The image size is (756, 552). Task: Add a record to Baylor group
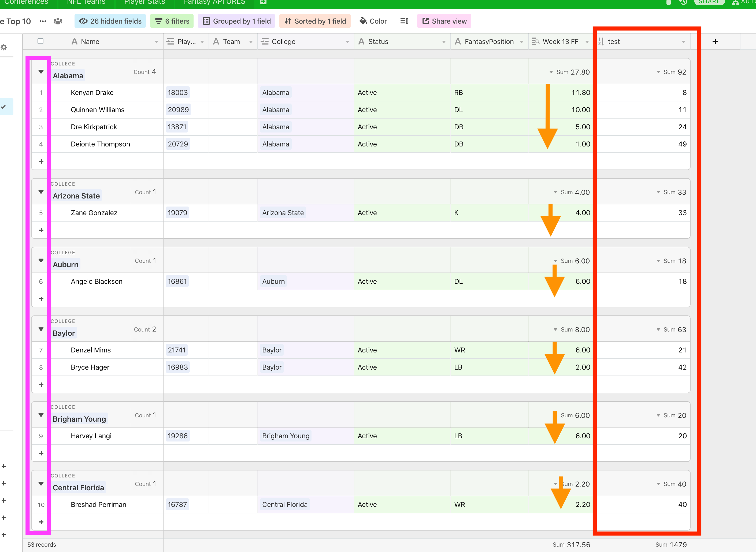pos(41,385)
